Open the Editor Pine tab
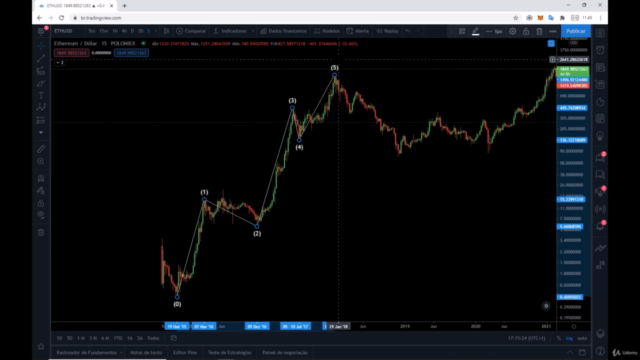The height and width of the screenshot is (360, 640). tap(185, 352)
